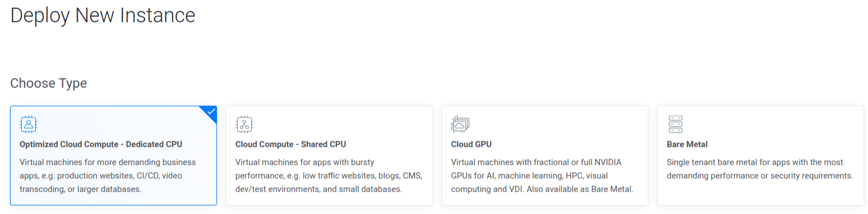Click the Cloud Compute - Shared CPU title
The width and height of the screenshot is (868, 214).
(291, 145)
